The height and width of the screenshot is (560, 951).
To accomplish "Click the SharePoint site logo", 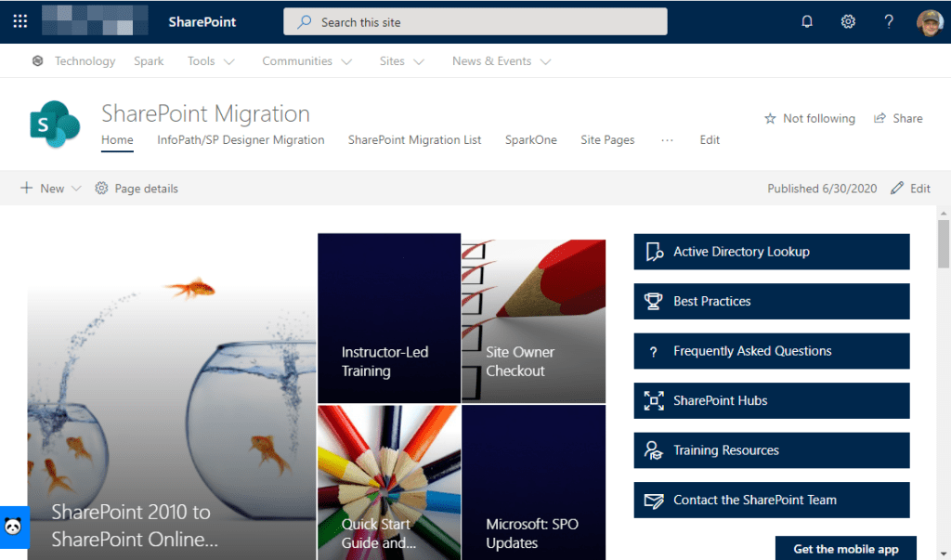I will point(55,124).
